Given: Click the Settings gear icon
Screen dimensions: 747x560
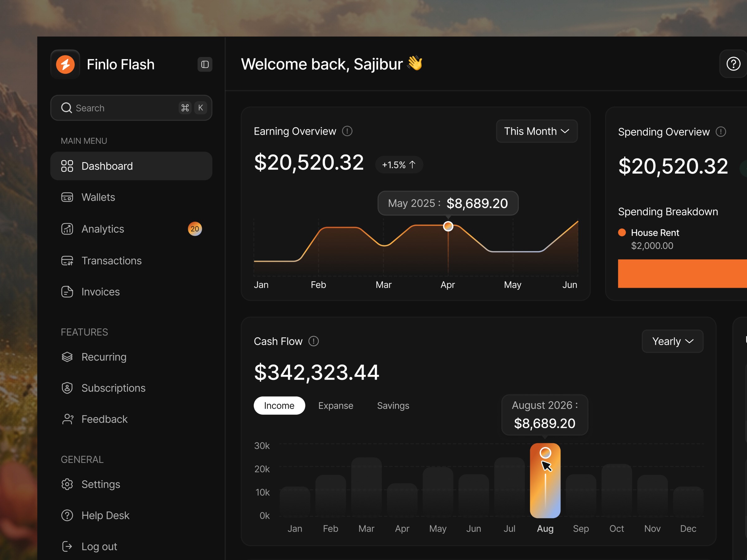Looking at the screenshot, I should coord(67,484).
